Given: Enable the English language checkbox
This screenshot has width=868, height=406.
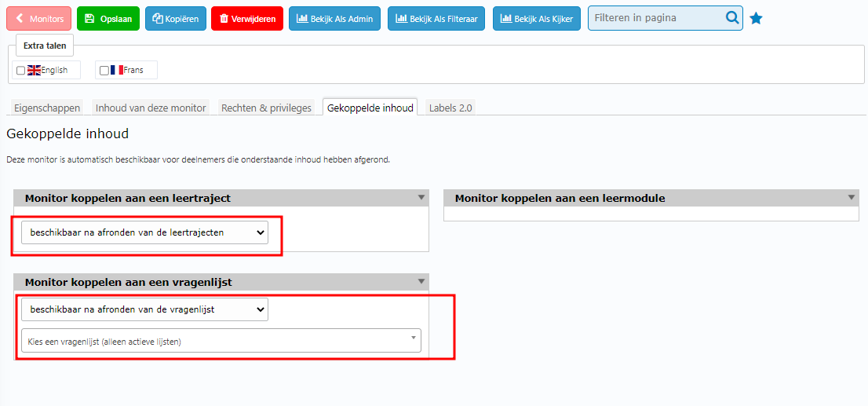Looking at the screenshot, I should [x=20, y=71].
